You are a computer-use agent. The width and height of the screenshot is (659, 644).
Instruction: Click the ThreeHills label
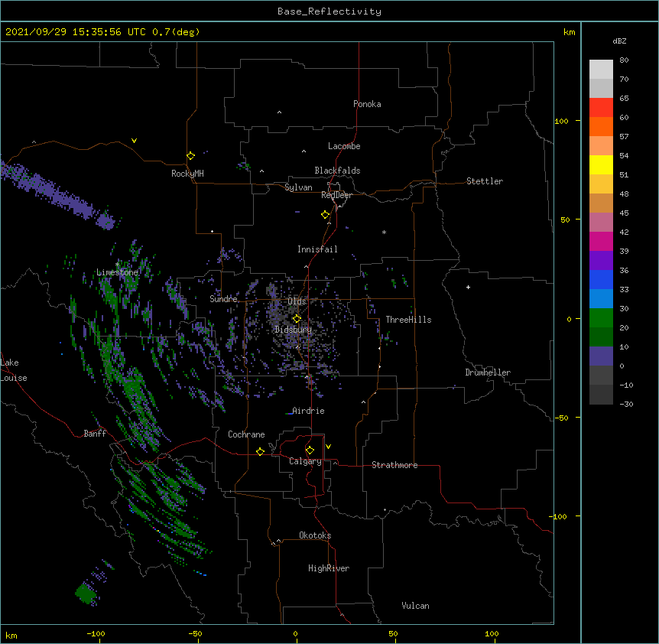point(408,320)
